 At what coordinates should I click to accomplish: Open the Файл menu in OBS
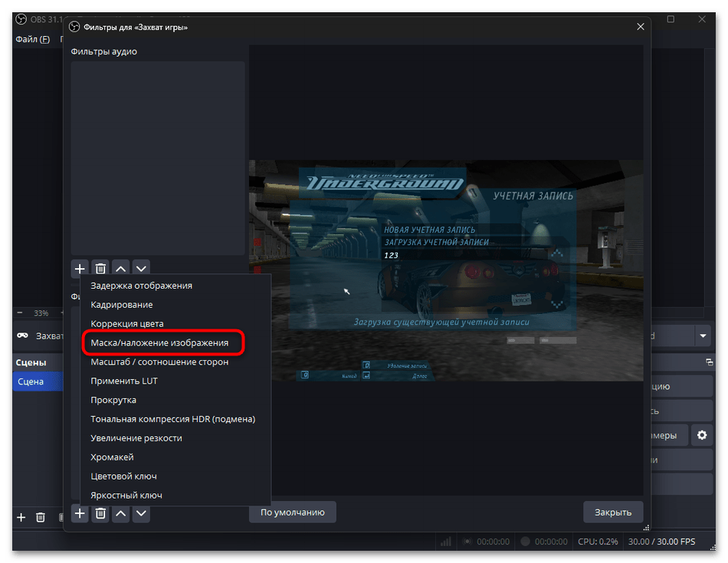pyautogui.click(x=32, y=39)
